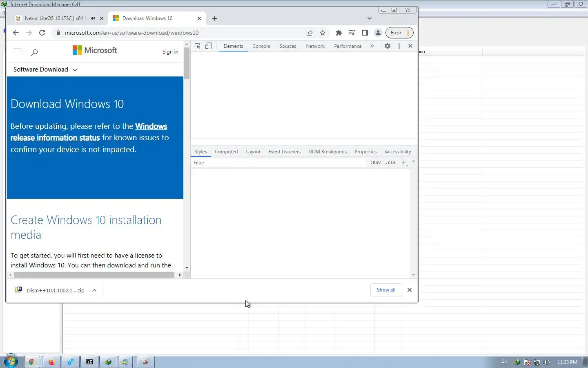Open the tab search dropdown chevron

tap(369, 18)
